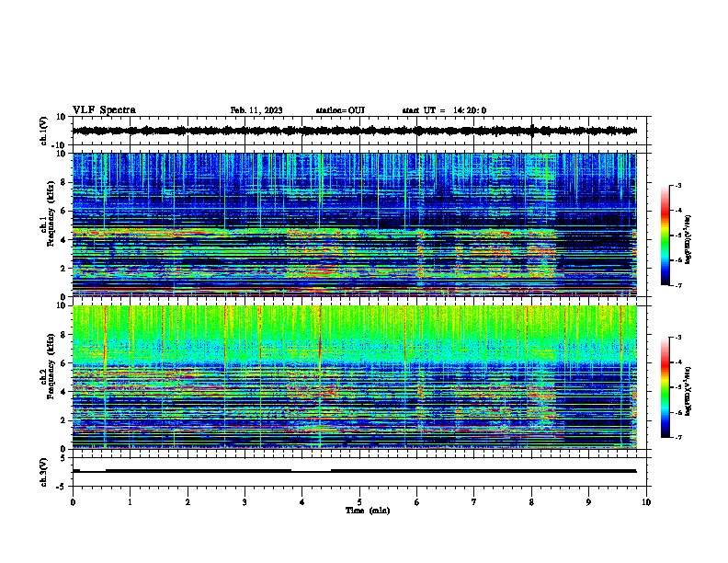The height and width of the screenshot is (563, 728).
Task: Click the "6" kHz tick on ch.2 frequency axis
Action: pyautogui.click(x=63, y=362)
